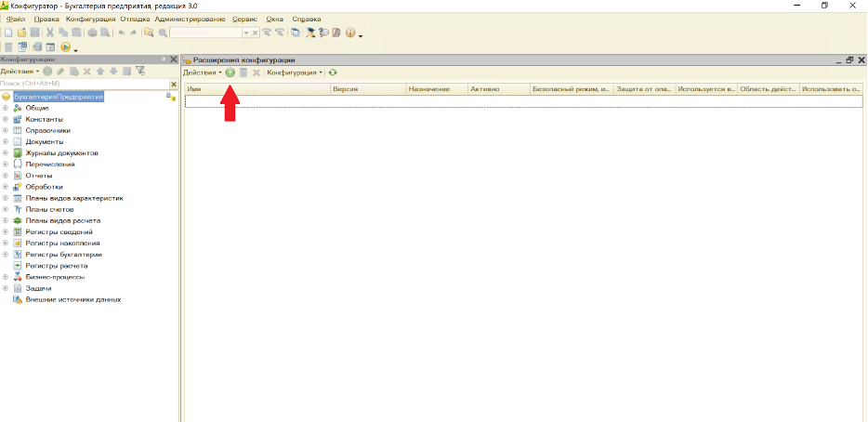
Task: Open the toolbar search field dropdown arrow
Action: pyautogui.click(x=246, y=33)
